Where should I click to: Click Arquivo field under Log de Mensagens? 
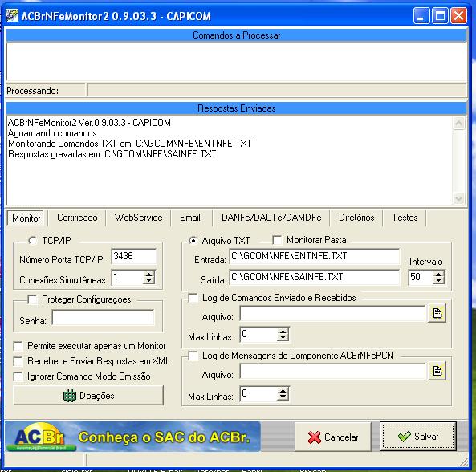332,371
